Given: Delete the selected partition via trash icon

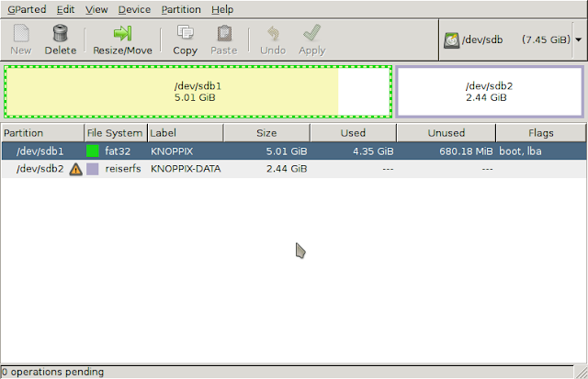Looking at the screenshot, I should (60, 33).
